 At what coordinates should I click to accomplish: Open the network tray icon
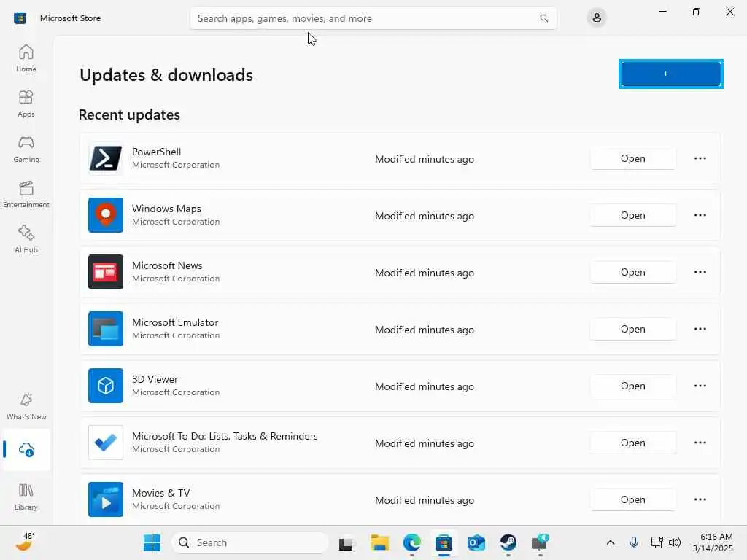tap(657, 542)
